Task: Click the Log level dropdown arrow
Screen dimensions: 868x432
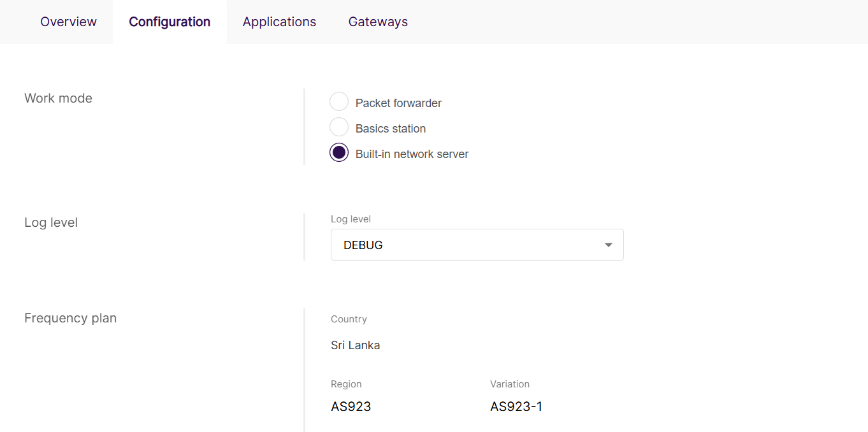Action: point(609,245)
